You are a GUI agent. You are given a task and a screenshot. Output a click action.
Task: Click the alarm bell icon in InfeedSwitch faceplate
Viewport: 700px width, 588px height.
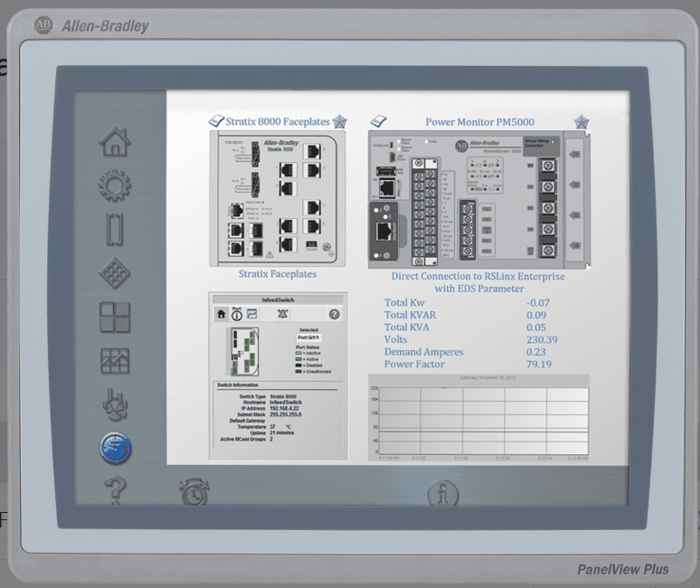tap(283, 314)
